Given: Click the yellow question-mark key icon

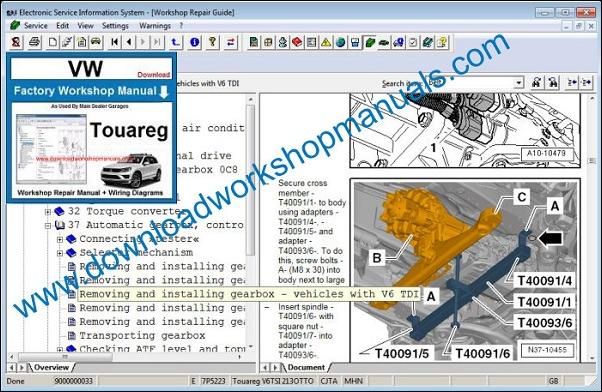Looking at the screenshot, I should tap(212, 42).
